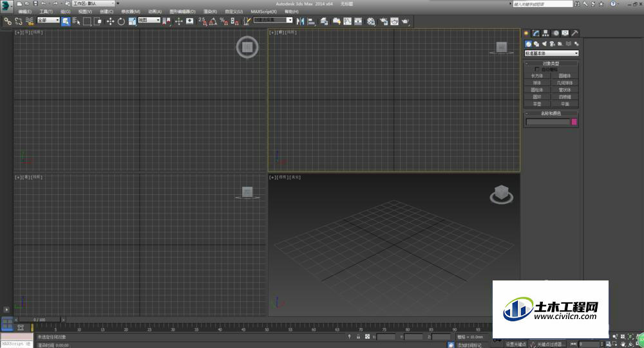Viewport: 644px width, 348px height.
Task: Open the 工具(T) menu
Action: 46,12
